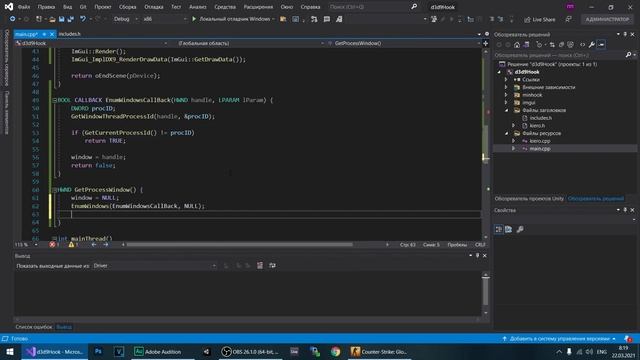Screen dimensions: 640x360
Task: Close the Output panel
Action: point(484,256)
